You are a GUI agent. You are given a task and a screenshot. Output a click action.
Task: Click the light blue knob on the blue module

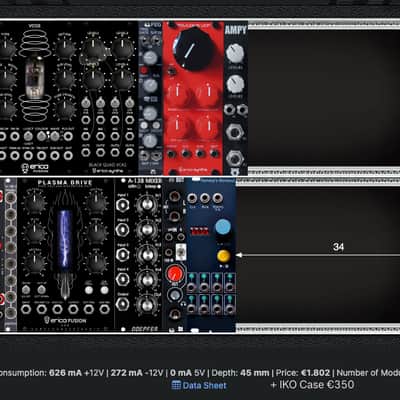tap(223, 227)
